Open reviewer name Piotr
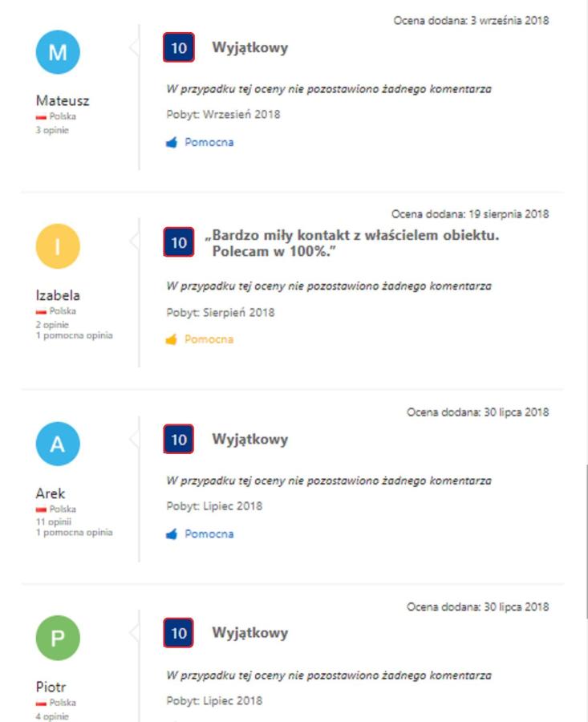Viewport: 588px width, 722px height. [x=51, y=687]
